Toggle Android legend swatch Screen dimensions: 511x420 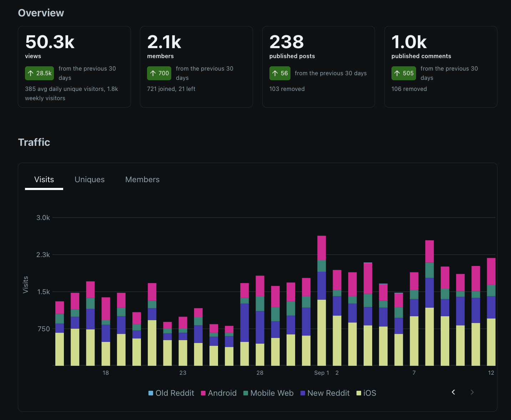(x=203, y=393)
